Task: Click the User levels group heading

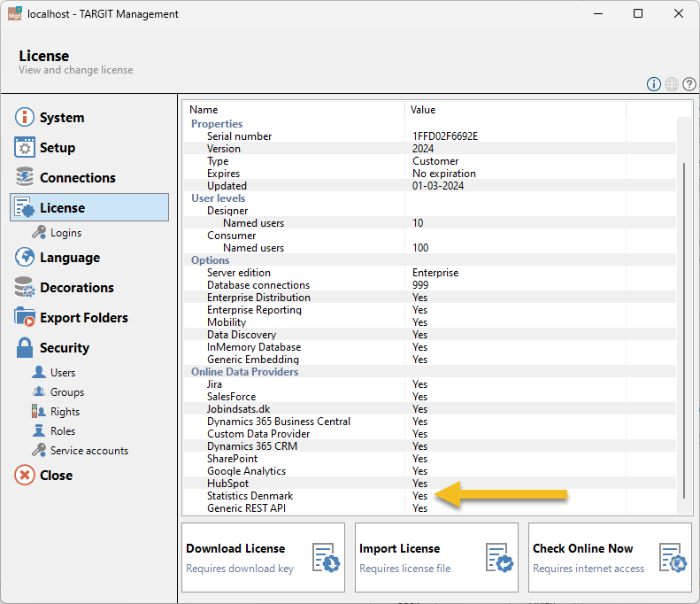Action: coord(218,197)
